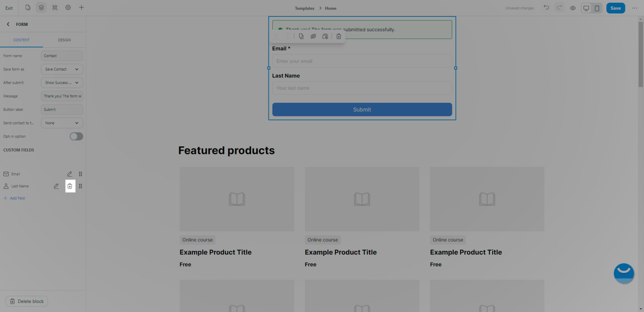Screen dimensions: 644x312
Task: Delete the Last Name custom field
Action: coord(70,186)
